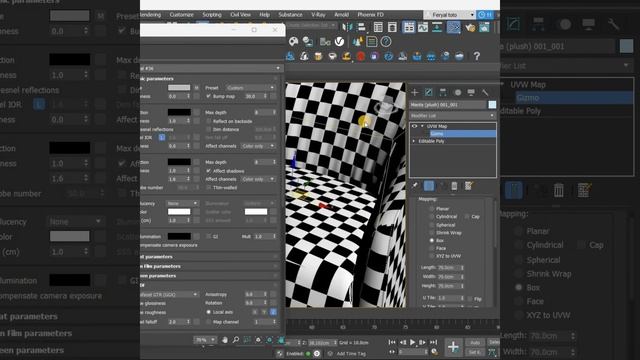Screen dimensions: 640x360
Task: Open the Preset Custom dropdown
Action: (250, 88)
